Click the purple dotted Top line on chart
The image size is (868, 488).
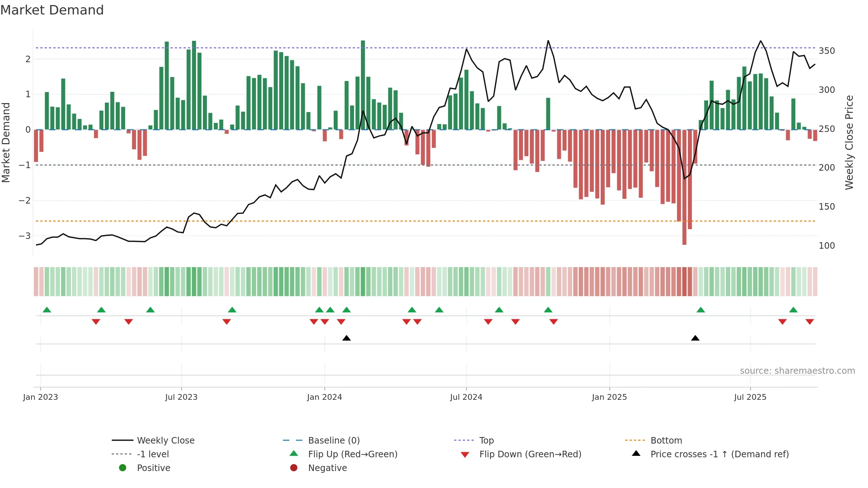tap(425, 48)
